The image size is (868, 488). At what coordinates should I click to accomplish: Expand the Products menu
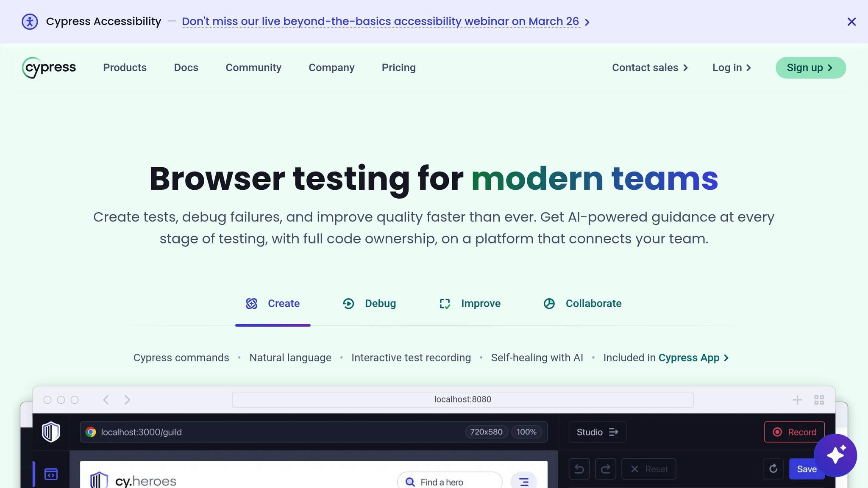click(x=125, y=68)
